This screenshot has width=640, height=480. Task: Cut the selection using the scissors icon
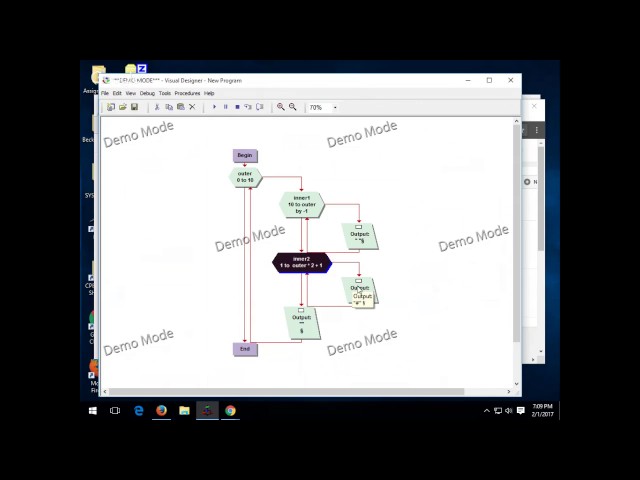[157, 107]
